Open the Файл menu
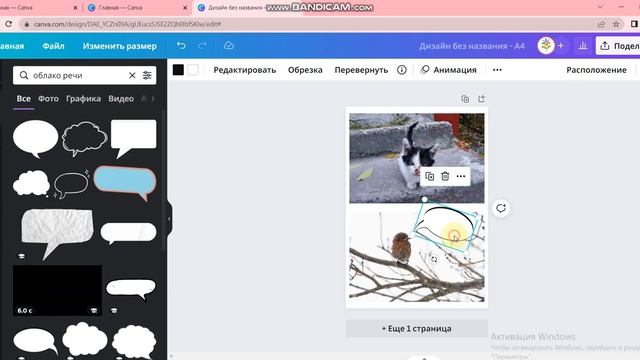The image size is (640, 360). coord(53,46)
